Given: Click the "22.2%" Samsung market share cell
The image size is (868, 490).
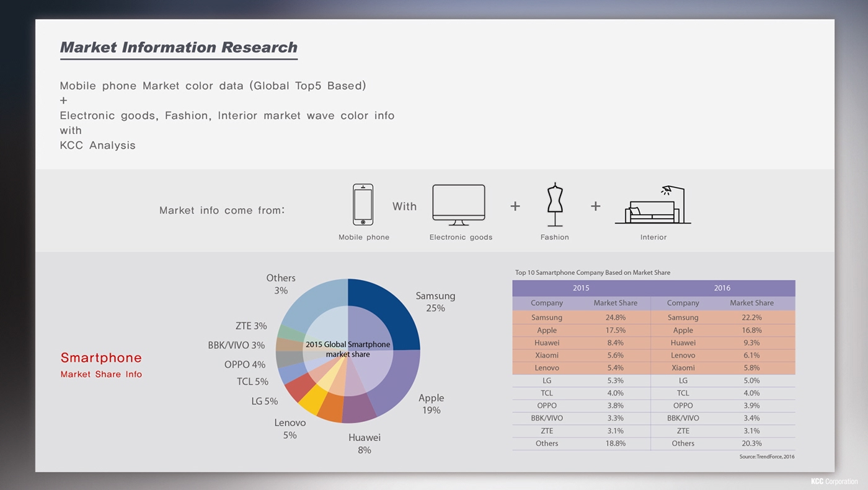Looking at the screenshot, I should [752, 318].
